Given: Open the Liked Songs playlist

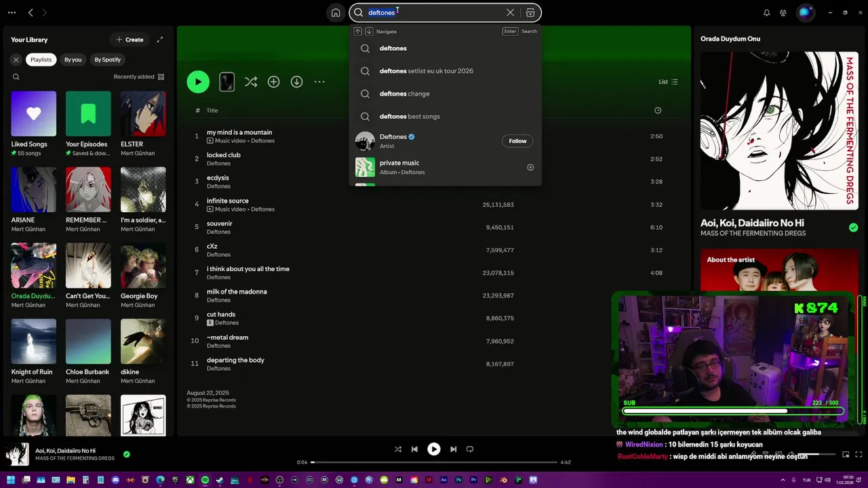Looking at the screenshot, I should click(x=34, y=124).
